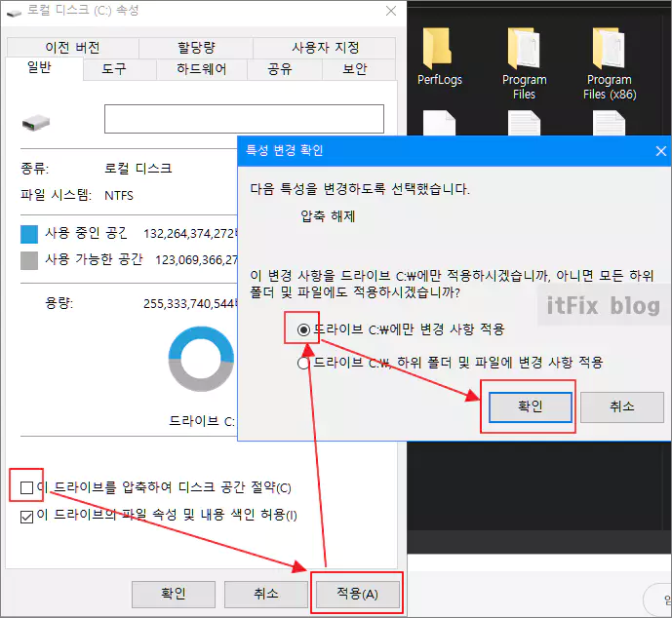Confirm with 확인 in attribute change dialog
Image resolution: width=672 pixels, height=618 pixels.
pyautogui.click(x=531, y=406)
